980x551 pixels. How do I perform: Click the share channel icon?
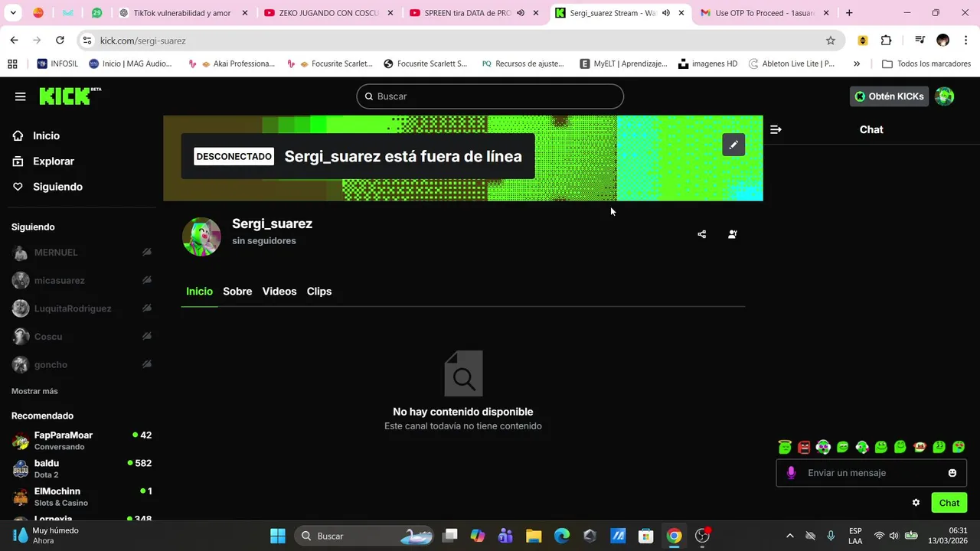pos(702,234)
